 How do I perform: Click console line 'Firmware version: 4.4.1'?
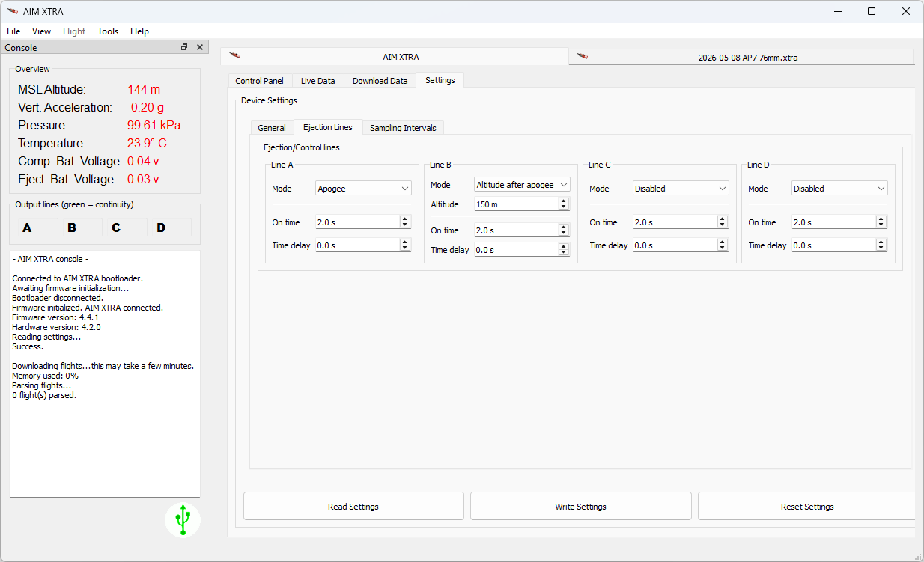(55, 317)
